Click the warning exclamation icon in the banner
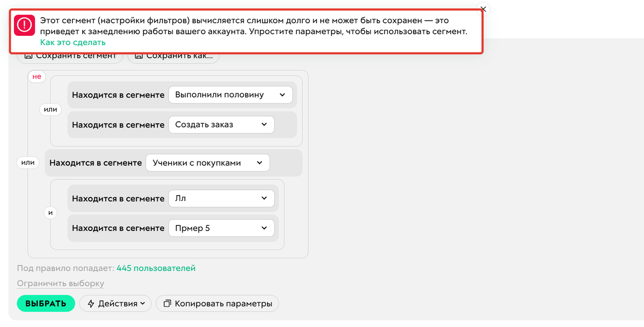 pyautogui.click(x=24, y=25)
